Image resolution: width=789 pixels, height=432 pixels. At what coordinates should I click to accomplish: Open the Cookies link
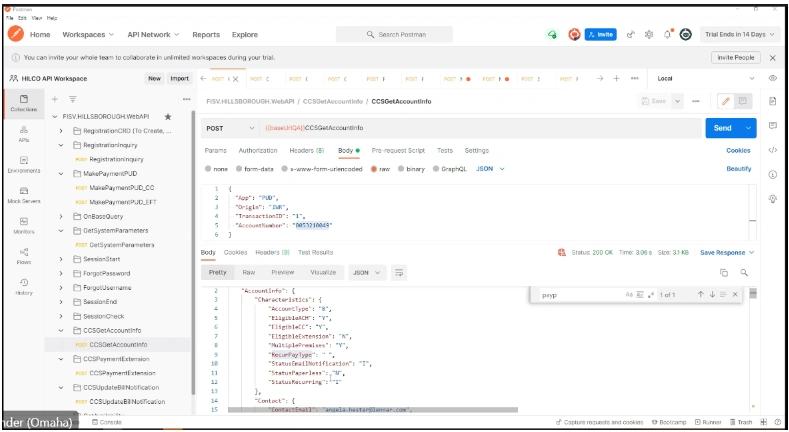[738, 150]
